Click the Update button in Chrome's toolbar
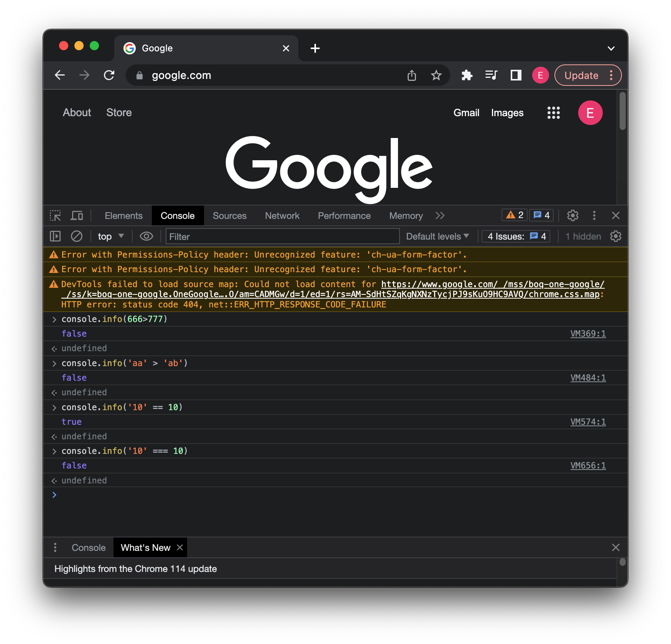 tap(581, 75)
